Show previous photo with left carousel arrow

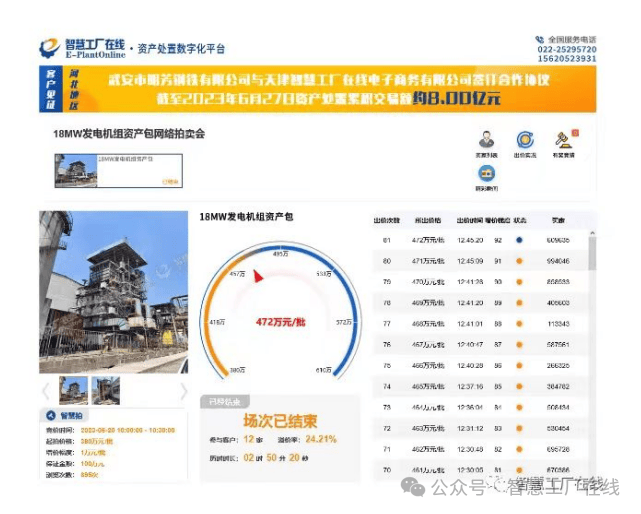coord(46,391)
